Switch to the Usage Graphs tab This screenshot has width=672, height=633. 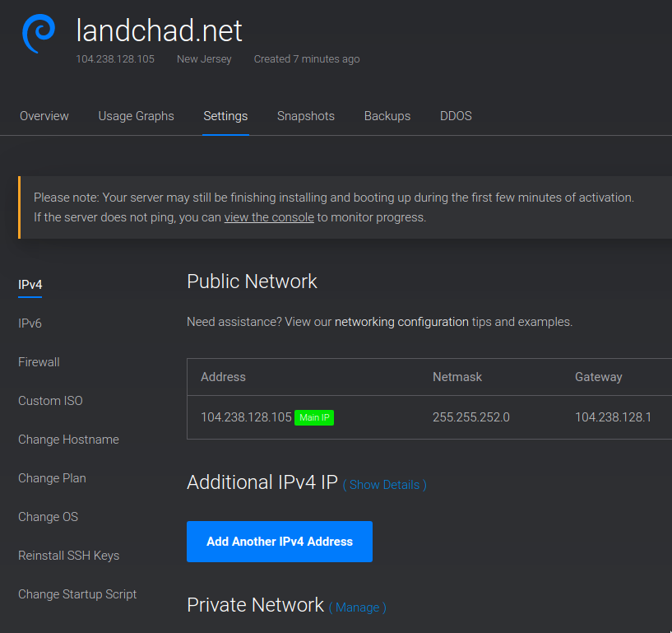pos(136,116)
